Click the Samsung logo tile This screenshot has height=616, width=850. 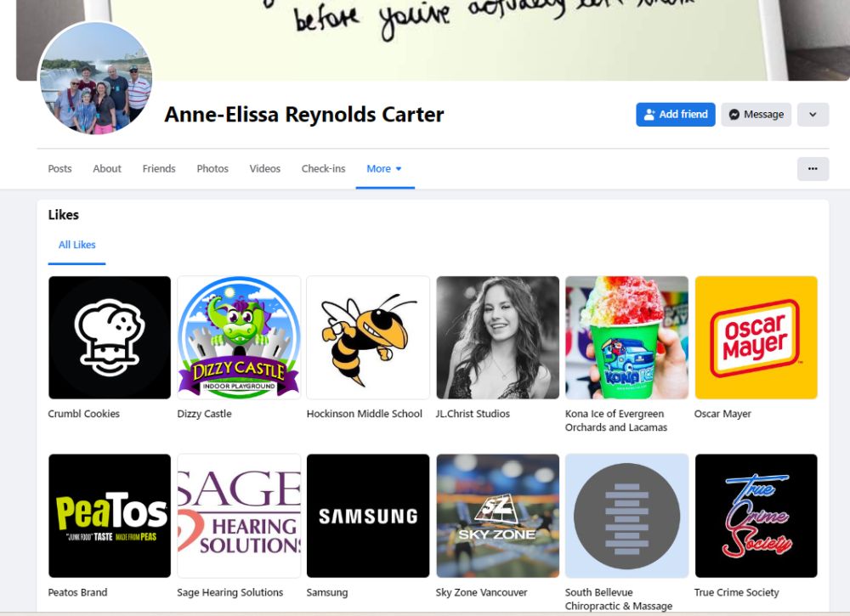[368, 516]
